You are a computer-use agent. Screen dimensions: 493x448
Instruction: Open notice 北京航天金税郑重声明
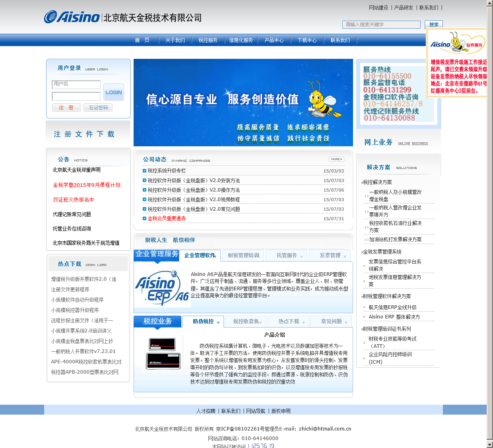(x=77, y=170)
